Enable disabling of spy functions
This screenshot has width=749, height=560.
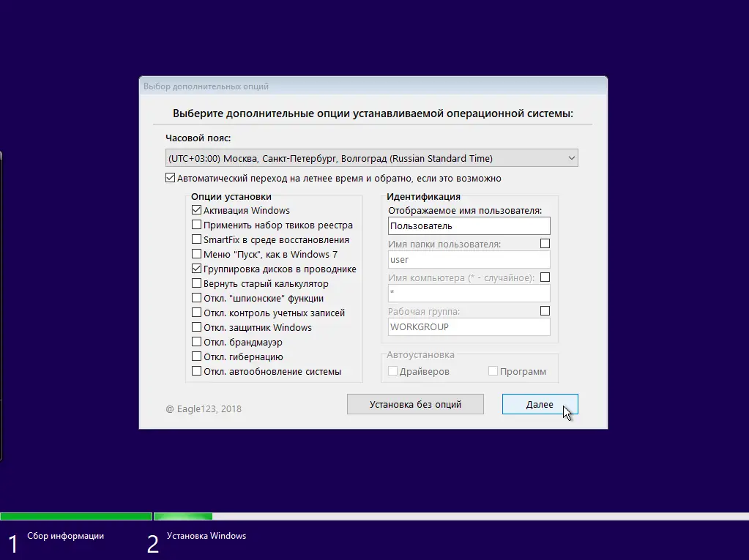[196, 298]
